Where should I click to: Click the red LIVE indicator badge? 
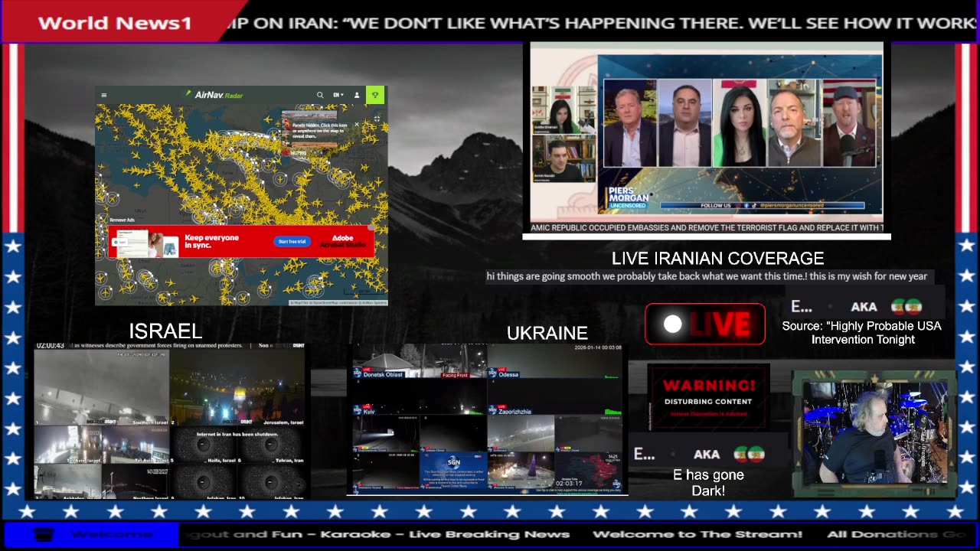pyautogui.click(x=705, y=324)
